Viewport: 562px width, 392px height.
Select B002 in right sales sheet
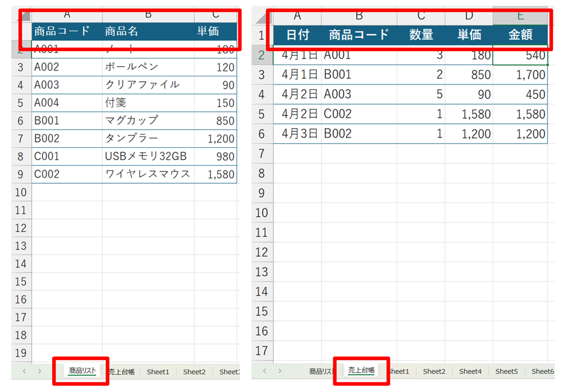pos(359,134)
